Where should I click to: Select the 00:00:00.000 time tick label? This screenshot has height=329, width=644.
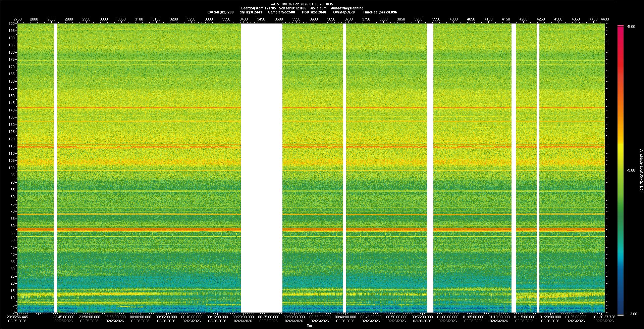coord(141,317)
